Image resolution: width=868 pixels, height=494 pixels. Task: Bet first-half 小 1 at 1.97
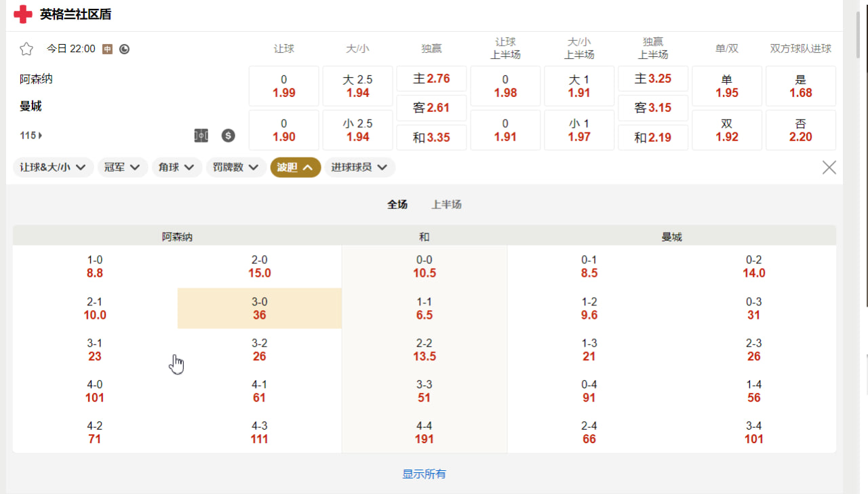point(579,130)
